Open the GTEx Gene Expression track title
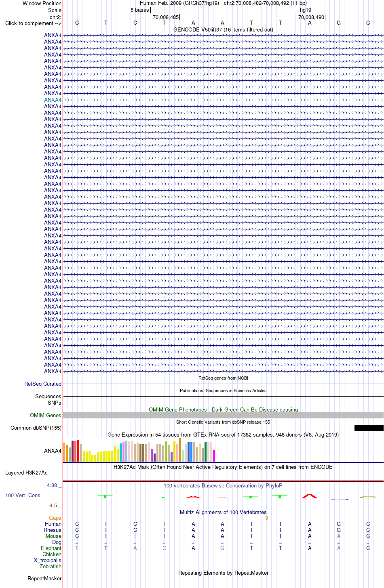The width and height of the screenshot is (384, 588). tap(223, 435)
